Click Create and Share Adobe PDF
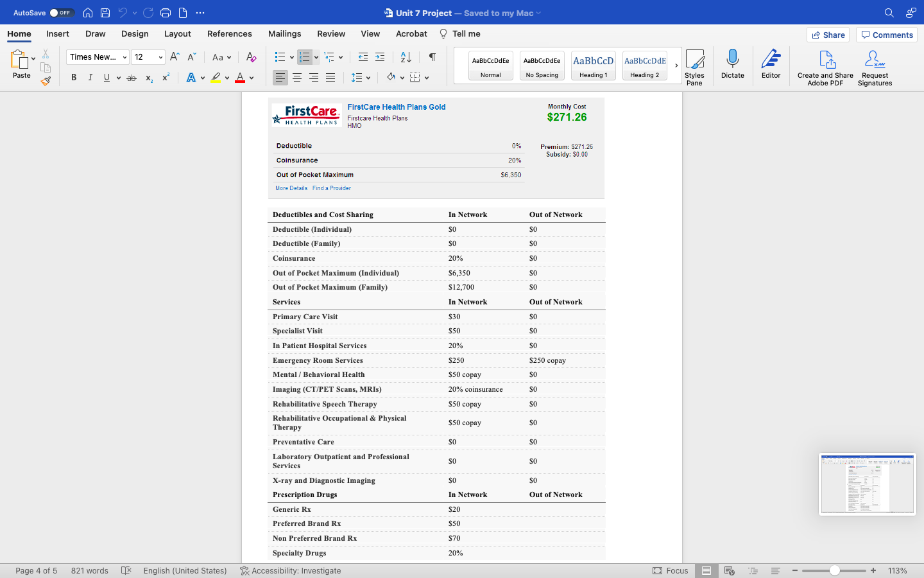924x578 pixels. click(825, 67)
